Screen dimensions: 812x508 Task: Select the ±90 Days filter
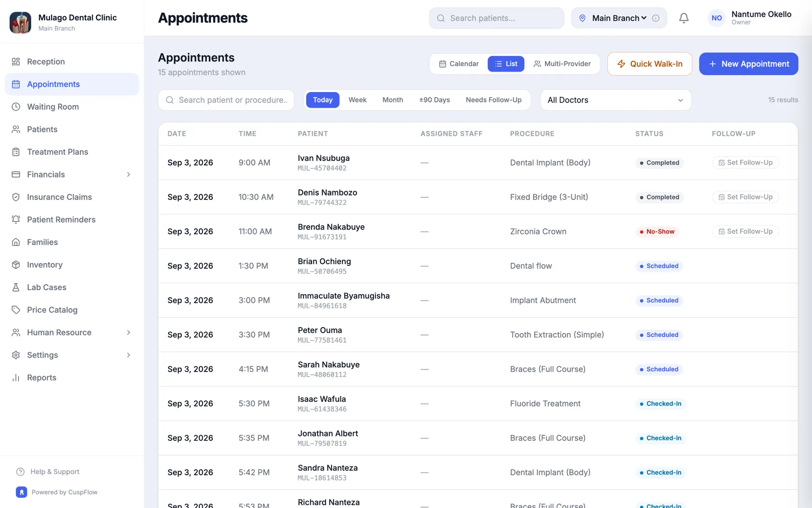click(x=434, y=100)
